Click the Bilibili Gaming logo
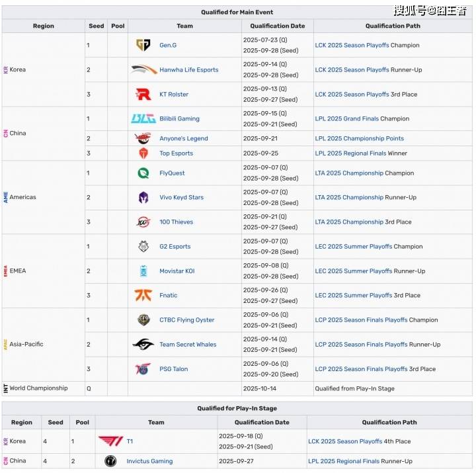Image resolution: width=476 pixels, height=473 pixels. tap(143, 119)
